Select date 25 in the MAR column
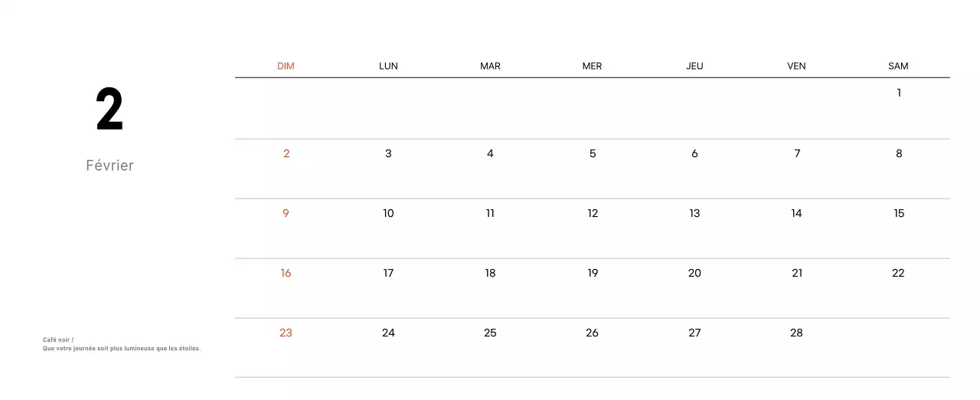 [490, 333]
